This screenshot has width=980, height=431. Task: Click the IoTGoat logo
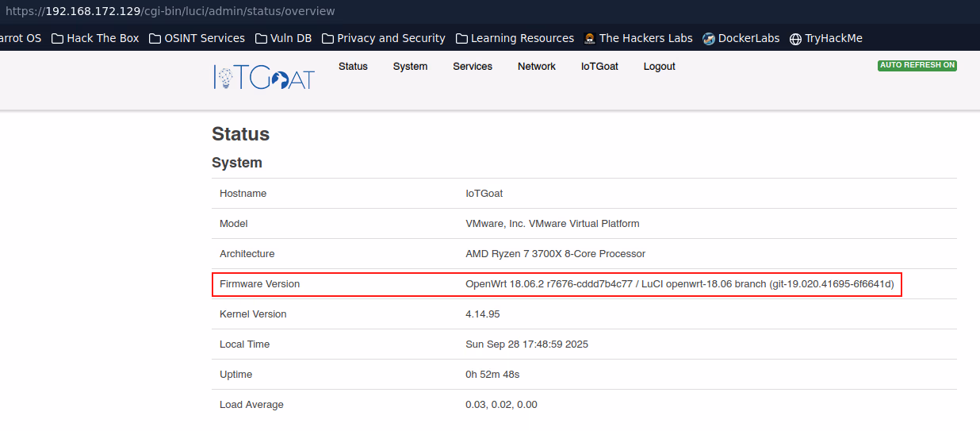(x=264, y=77)
